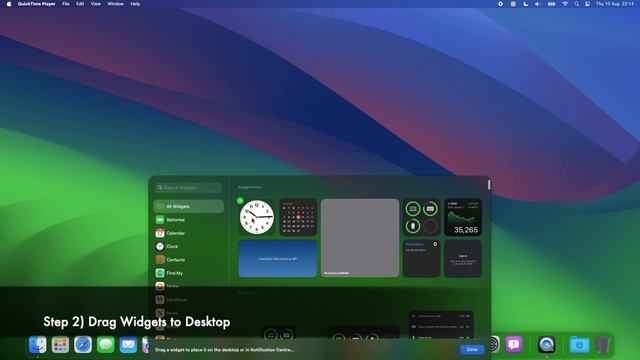Open QuickTime Player from the Dock
The width and height of the screenshot is (640, 360).
point(546,344)
